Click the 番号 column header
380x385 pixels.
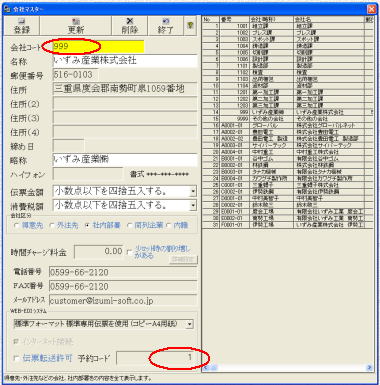235,19
